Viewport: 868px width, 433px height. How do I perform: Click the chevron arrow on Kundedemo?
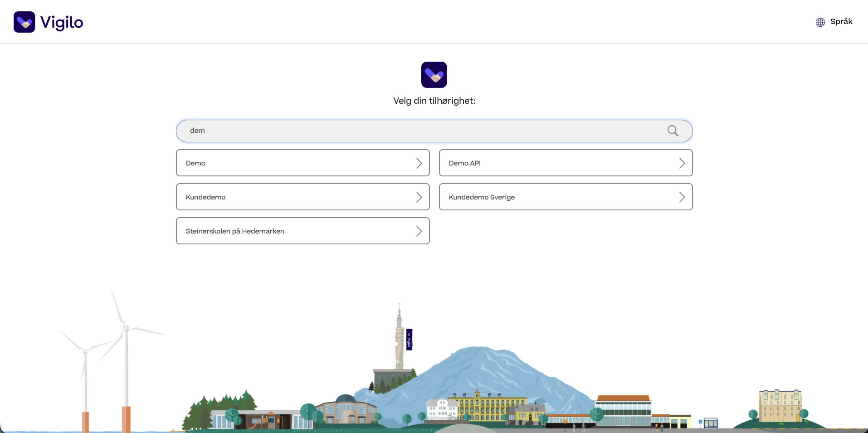[419, 197]
